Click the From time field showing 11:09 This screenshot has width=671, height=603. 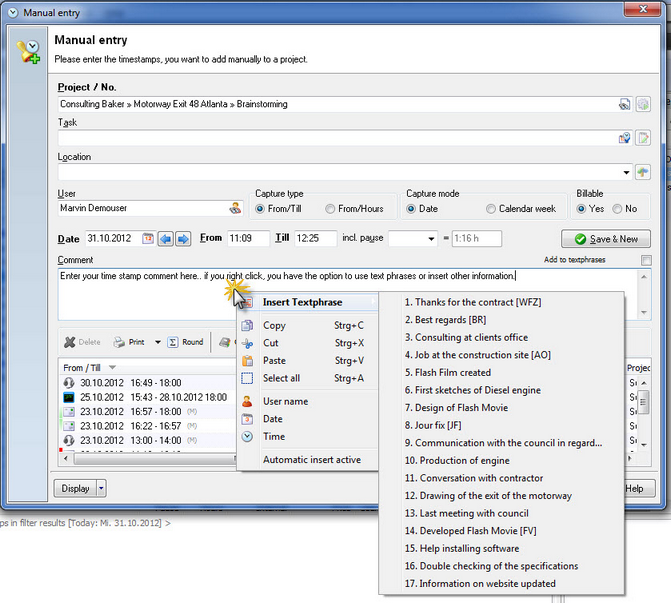(249, 238)
